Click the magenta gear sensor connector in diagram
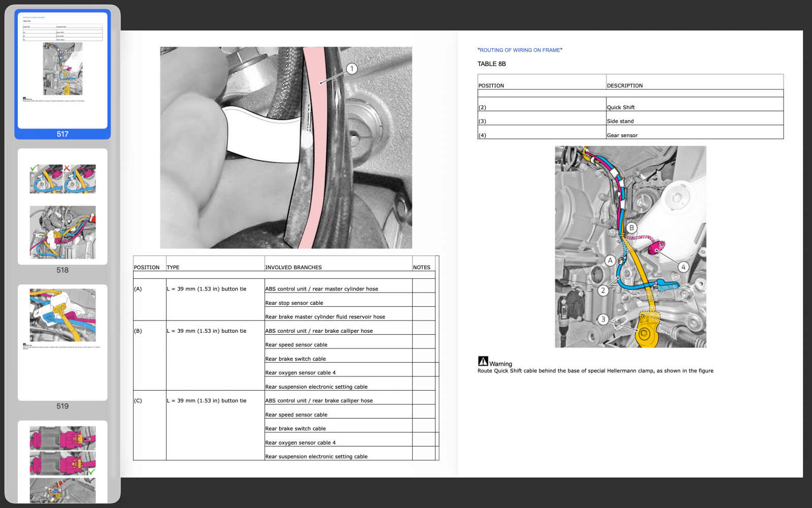The width and height of the screenshot is (812, 508). tap(657, 248)
